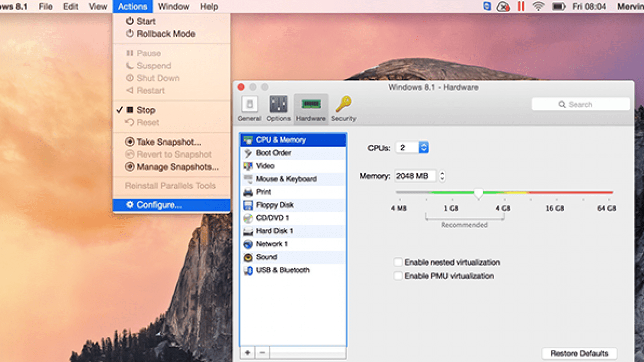Click the plus button to add hardware
Image resolution: width=644 pixels, height=362 pixels.
click(248, 352)
